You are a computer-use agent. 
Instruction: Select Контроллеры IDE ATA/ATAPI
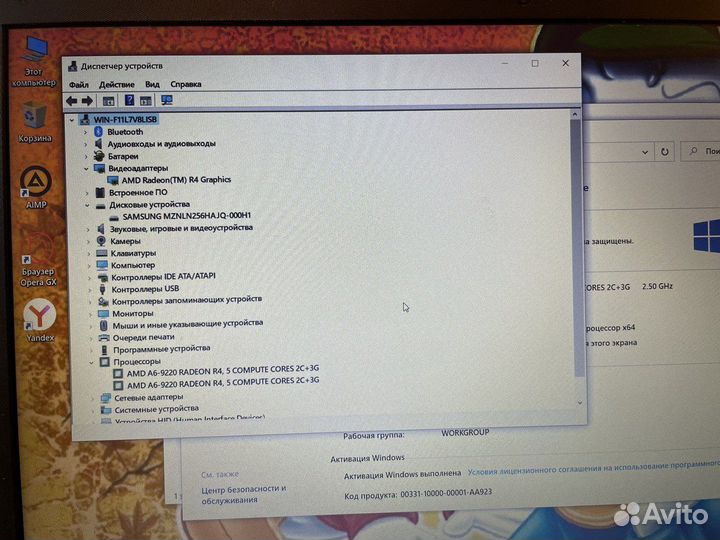[x=163, y=276]
